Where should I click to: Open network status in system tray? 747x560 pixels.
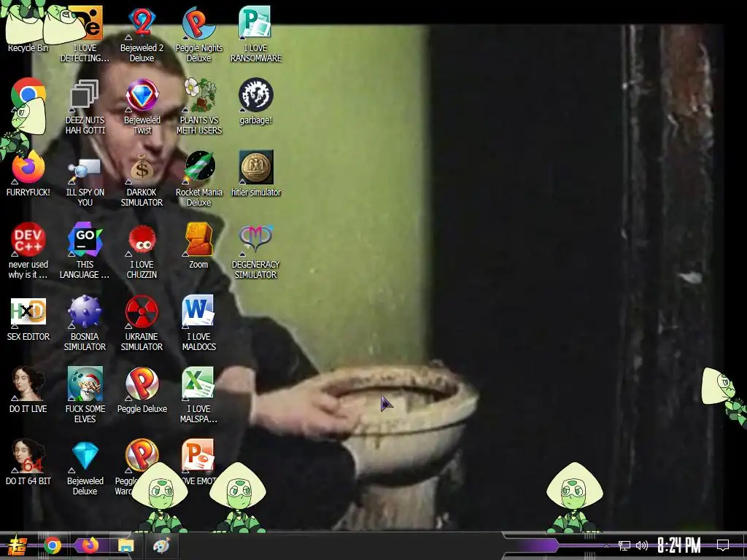click(624, 545)
